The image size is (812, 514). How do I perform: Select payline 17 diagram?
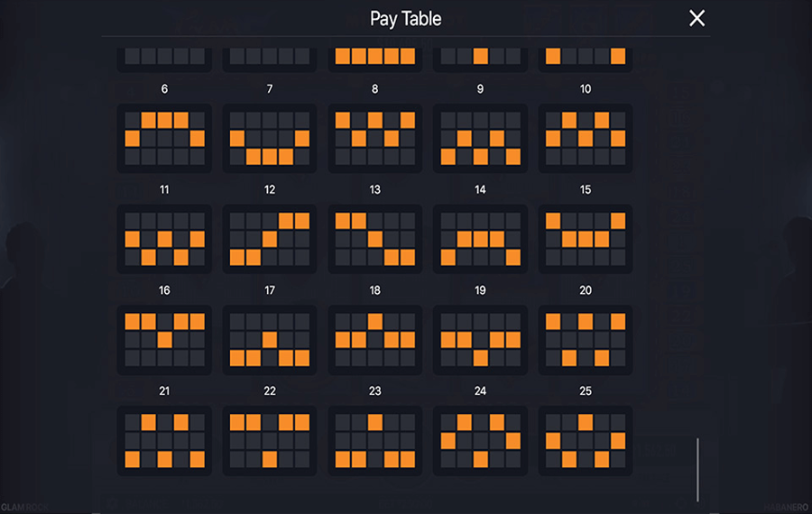[x=269, y=339]
